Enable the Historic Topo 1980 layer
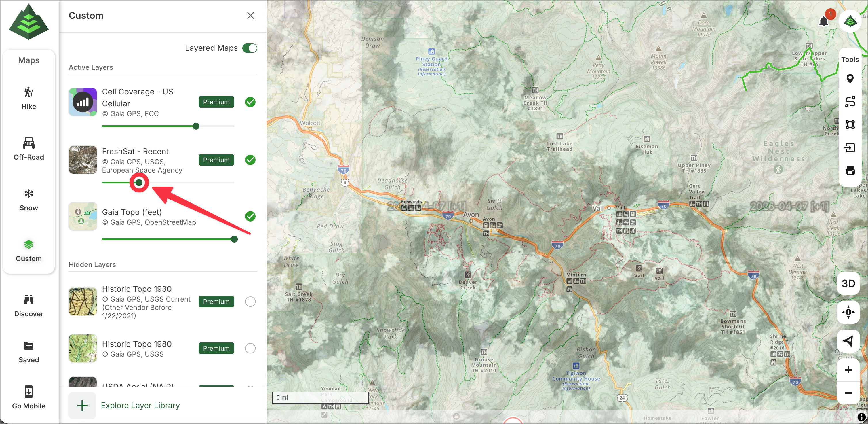 [x=250, y=348]
